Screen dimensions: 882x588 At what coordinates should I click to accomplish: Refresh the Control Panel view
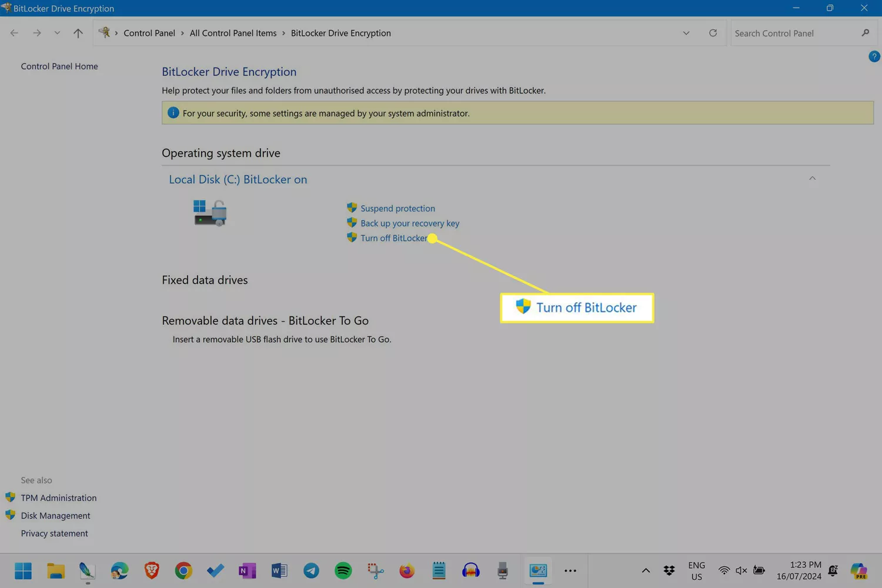click(x=713, y=33)
